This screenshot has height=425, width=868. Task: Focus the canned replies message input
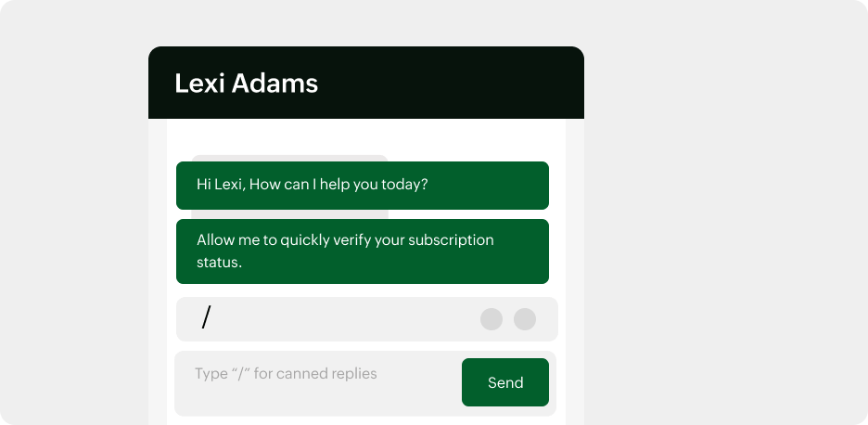click(315, 382)
